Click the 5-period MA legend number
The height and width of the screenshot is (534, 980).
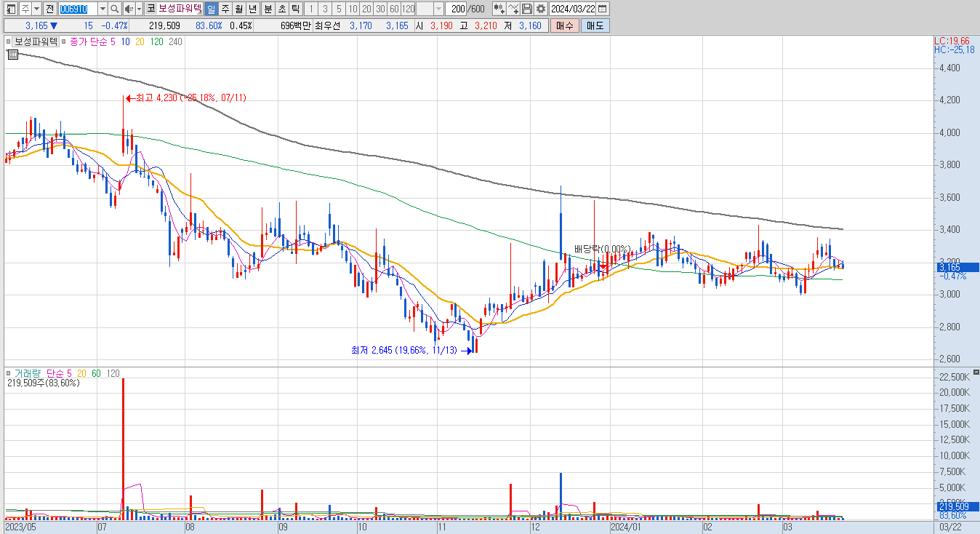[x=112, y=42]
